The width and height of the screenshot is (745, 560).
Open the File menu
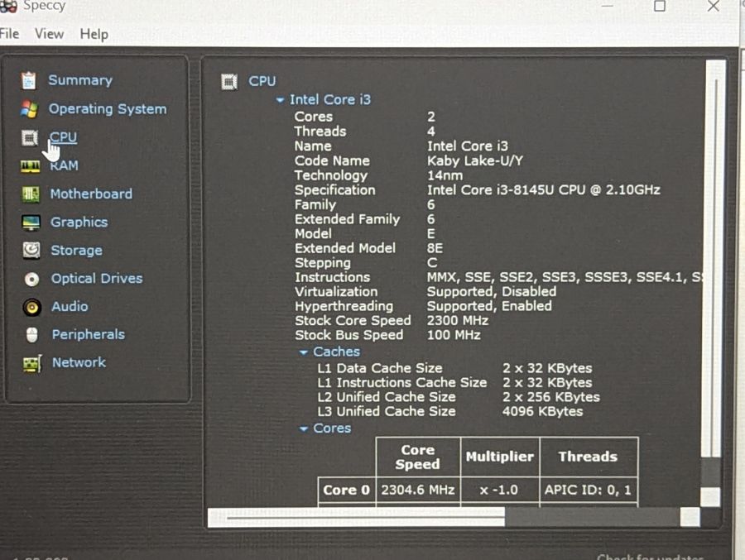pos(9,34)
